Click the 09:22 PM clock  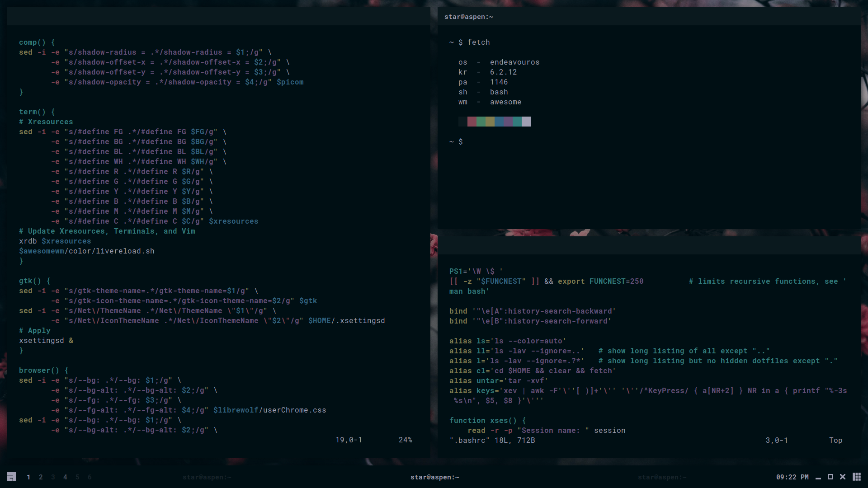792,477
